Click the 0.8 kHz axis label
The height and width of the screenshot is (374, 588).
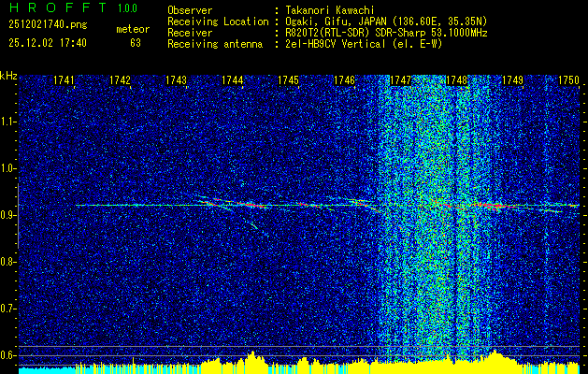coord(7,262)
